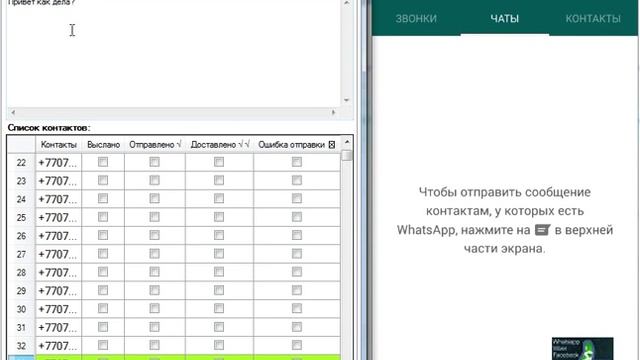Click message box scroll-down arrow
The image size is (640, 360).
(347, 100)
